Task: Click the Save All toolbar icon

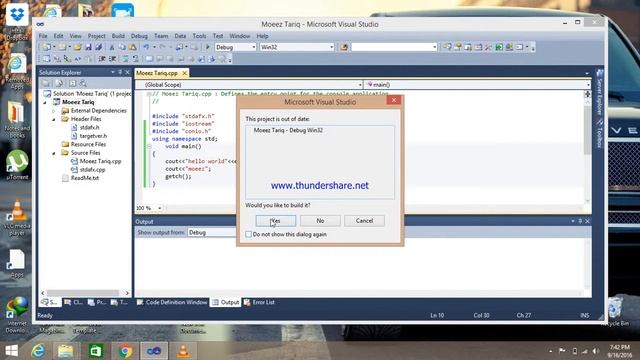Action: [x=99, y=47]
